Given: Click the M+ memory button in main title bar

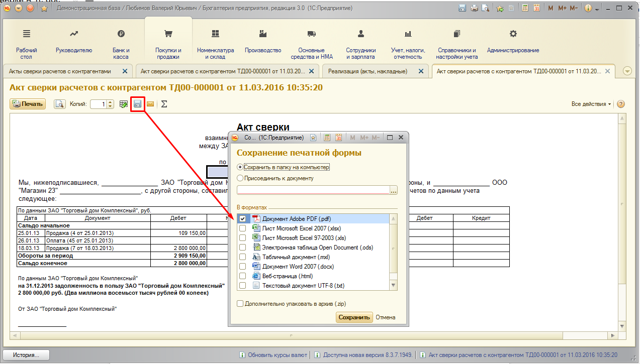Looking at the screenshot, I should tap(562, 9).
